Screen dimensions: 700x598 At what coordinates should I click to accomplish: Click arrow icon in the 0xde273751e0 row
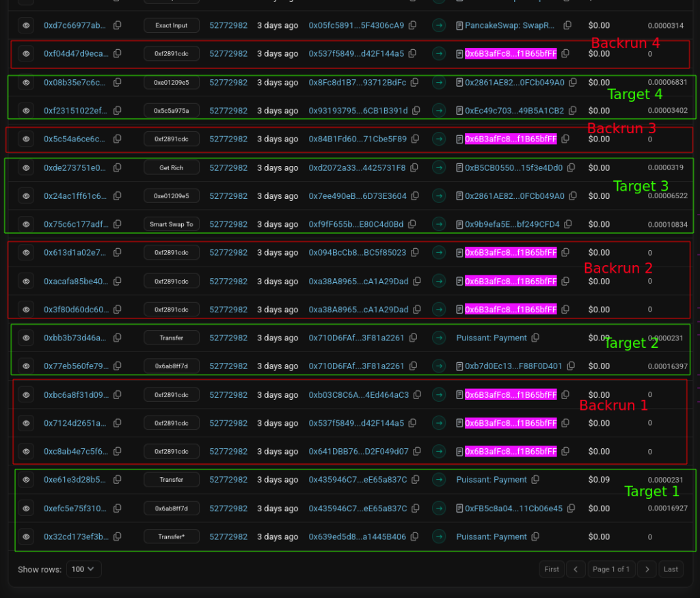coord(439,167)
